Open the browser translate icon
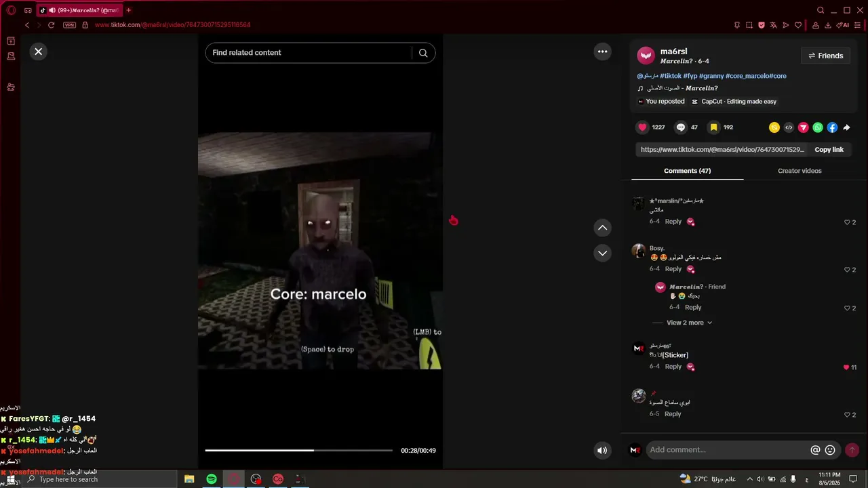The width and height of the screenshot is (868, 488). click(x=774, y=25)
